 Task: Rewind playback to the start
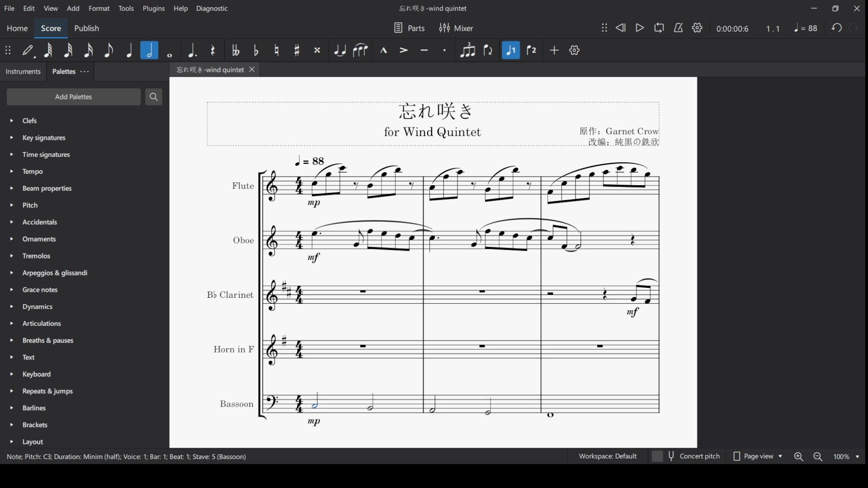pyautogui.click(x=621, y=28)
